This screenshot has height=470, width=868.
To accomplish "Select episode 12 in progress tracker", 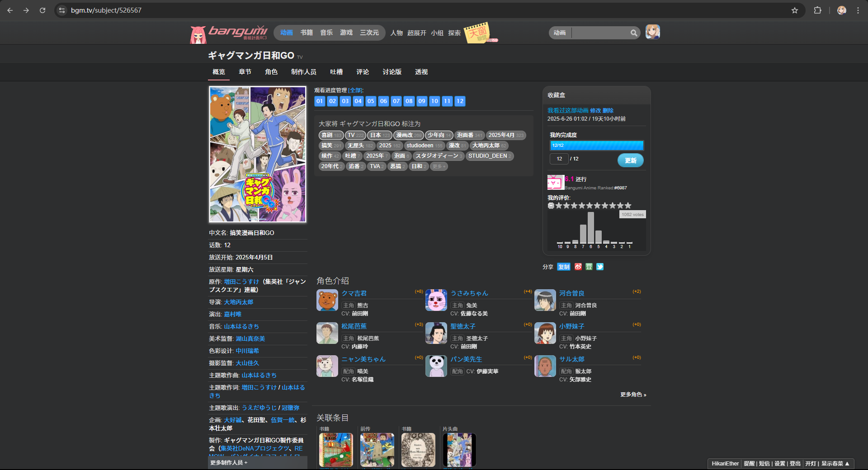I will pyautogui.click(x=460, y=101).
